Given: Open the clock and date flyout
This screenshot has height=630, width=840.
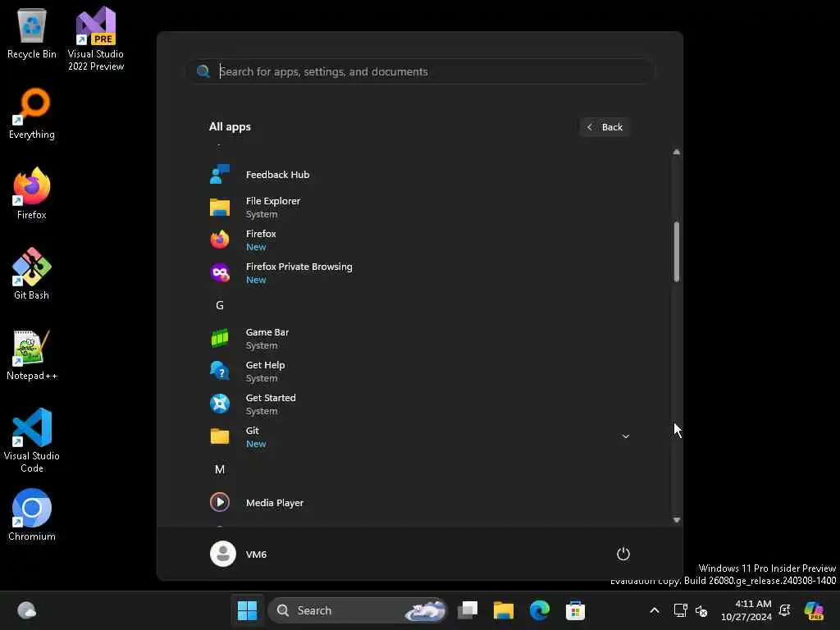Looking at the screenshot, I should pyautogui.click(x=746, y=610).
